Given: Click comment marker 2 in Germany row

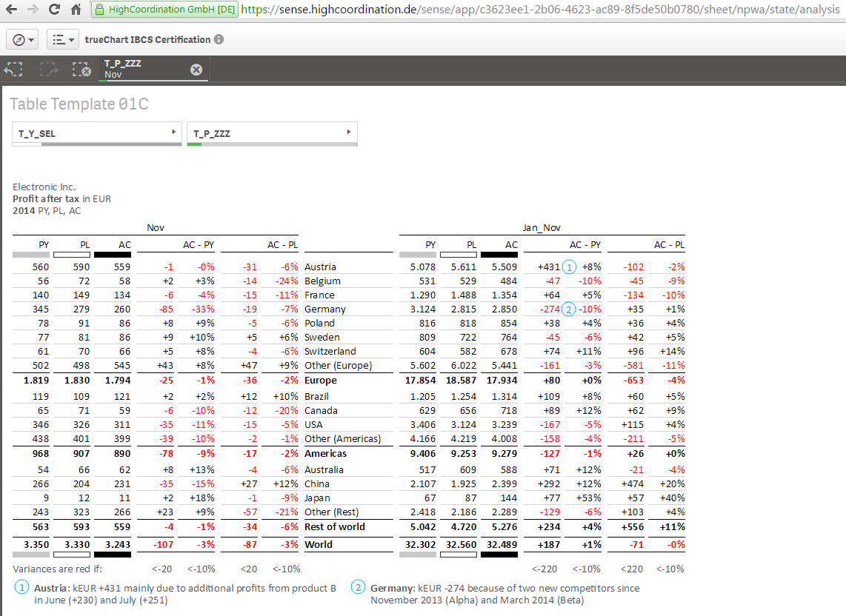Looking at the screenshot, I should click(x=569, y=309).
